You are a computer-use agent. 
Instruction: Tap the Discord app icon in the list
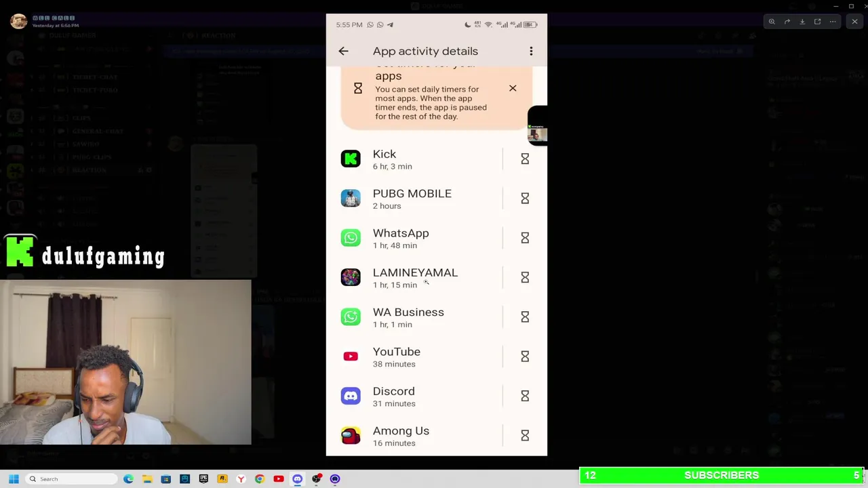pos(351,396)
